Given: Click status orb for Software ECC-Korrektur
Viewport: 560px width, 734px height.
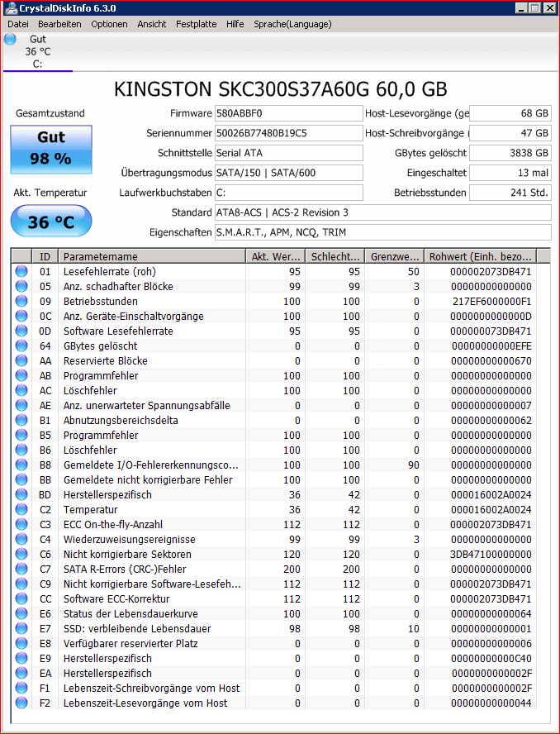Looking at the screenshot, I should (x=21, y=598).
